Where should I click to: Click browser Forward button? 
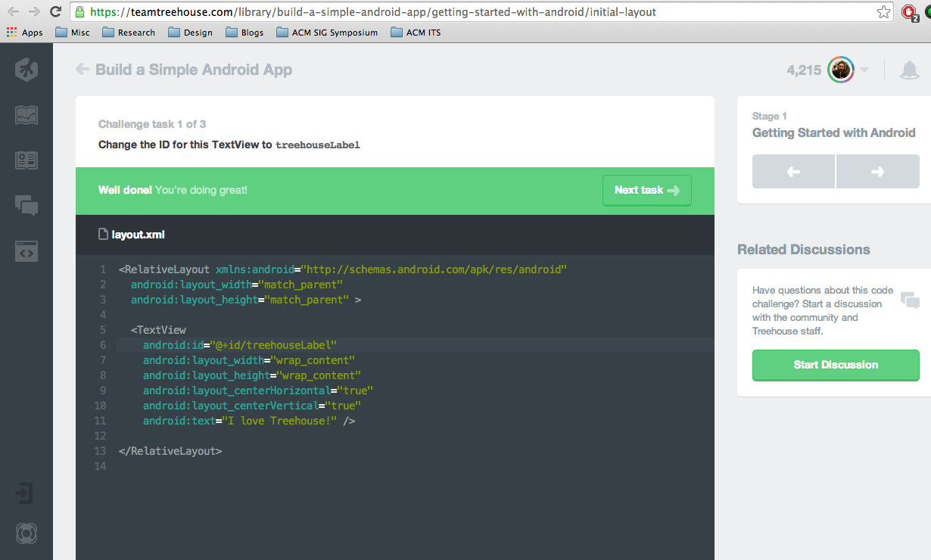tap(34, 12)
